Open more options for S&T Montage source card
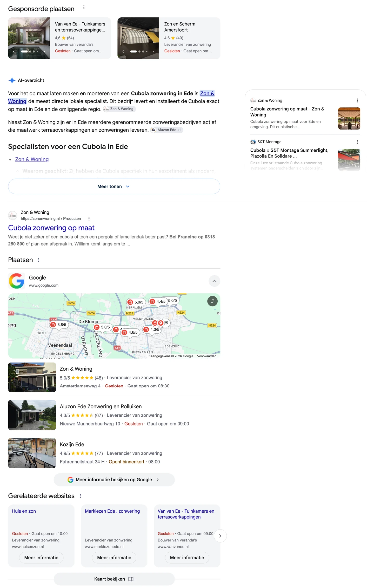Screen dimensions: 374x588 coord(357,142)
